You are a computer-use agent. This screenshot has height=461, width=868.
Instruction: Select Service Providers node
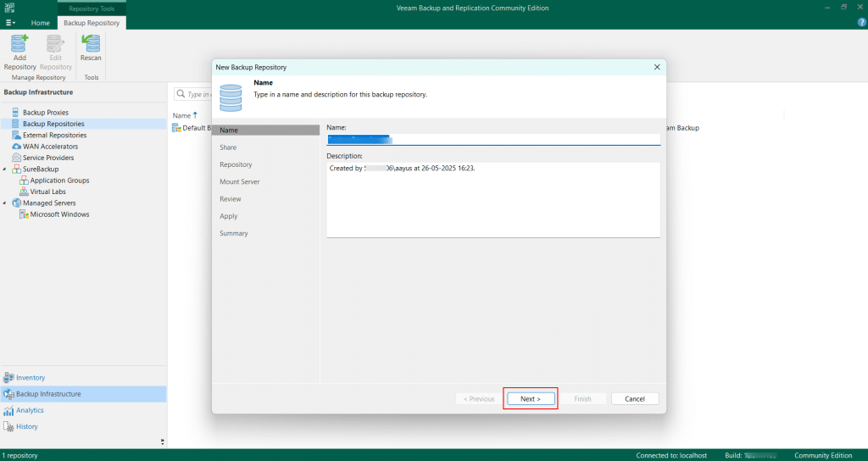tap(48, 158)
